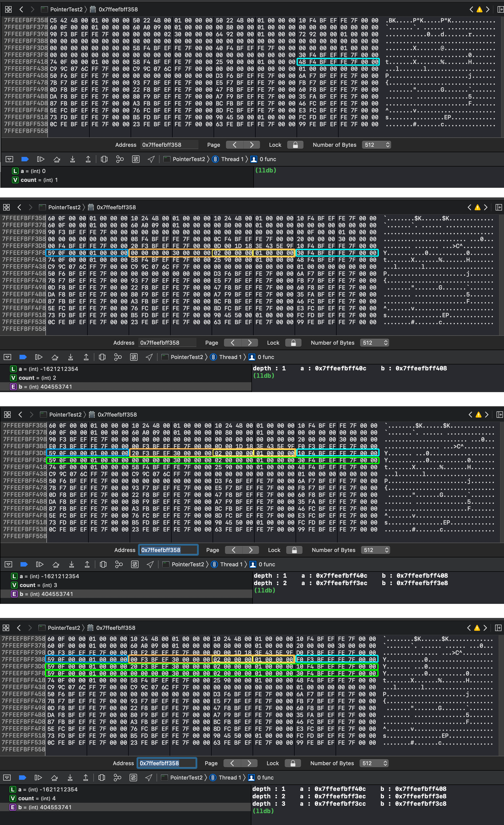504x825 pixels.
Task: Click Simulate Location arrow in bottom debug bar
Action: [x=149, y=778]
